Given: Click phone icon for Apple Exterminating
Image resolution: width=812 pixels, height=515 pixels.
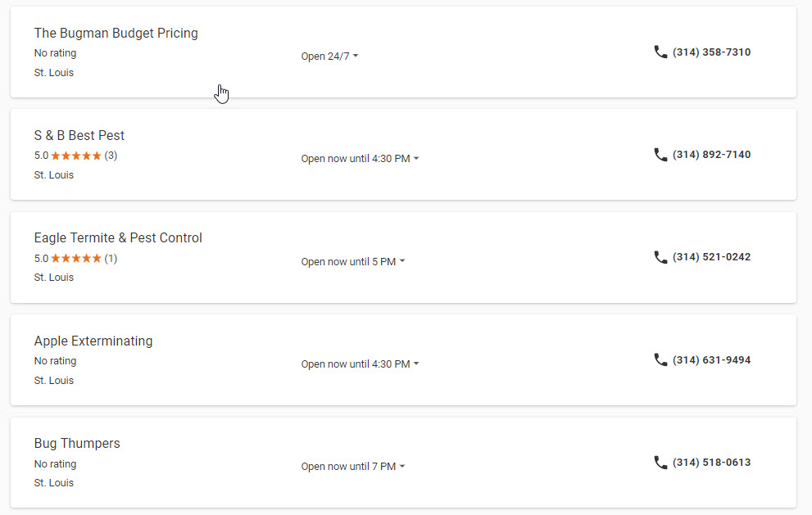Looking at the screenshot, I should (660, 359).
